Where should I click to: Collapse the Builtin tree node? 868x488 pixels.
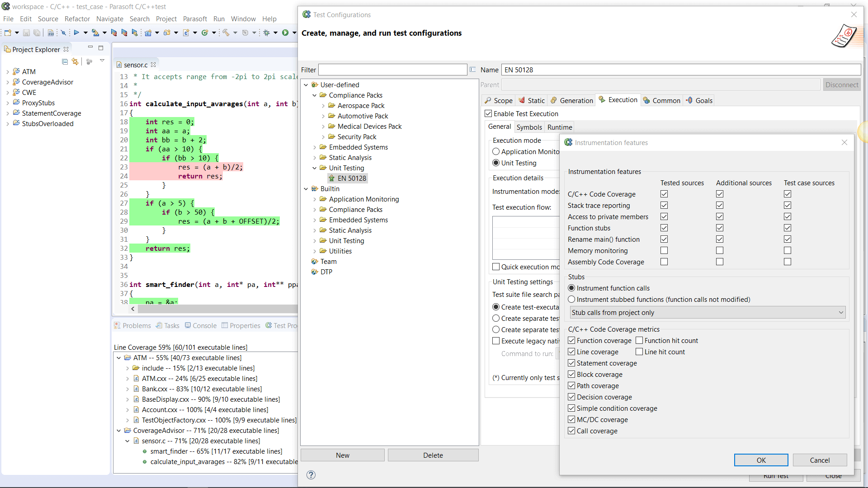(x=306, y=189)
